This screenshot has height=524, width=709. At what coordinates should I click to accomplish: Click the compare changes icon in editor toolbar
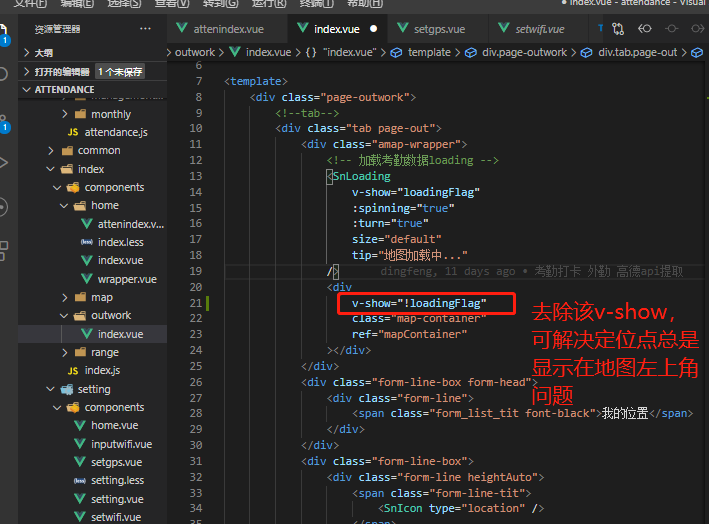click(x=618, y=29)
